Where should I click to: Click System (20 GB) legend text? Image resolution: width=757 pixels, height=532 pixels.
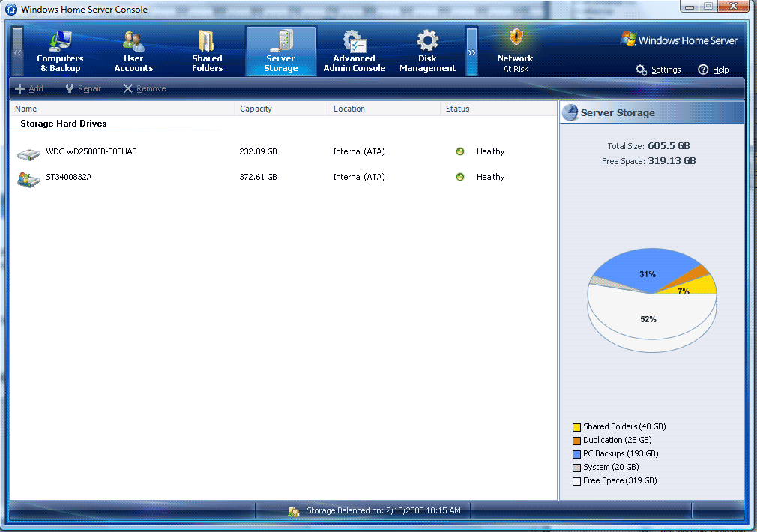(x=611, y=467)
